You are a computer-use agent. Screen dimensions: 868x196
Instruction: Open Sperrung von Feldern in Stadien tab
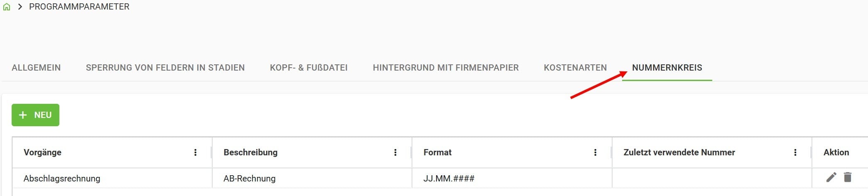click(165, 68)
